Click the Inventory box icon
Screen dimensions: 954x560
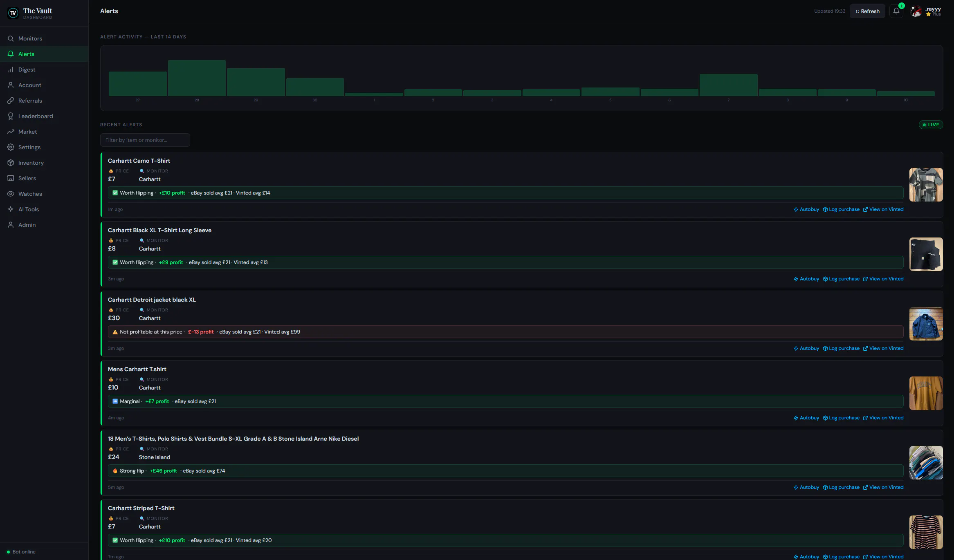[x=11, y=163]
